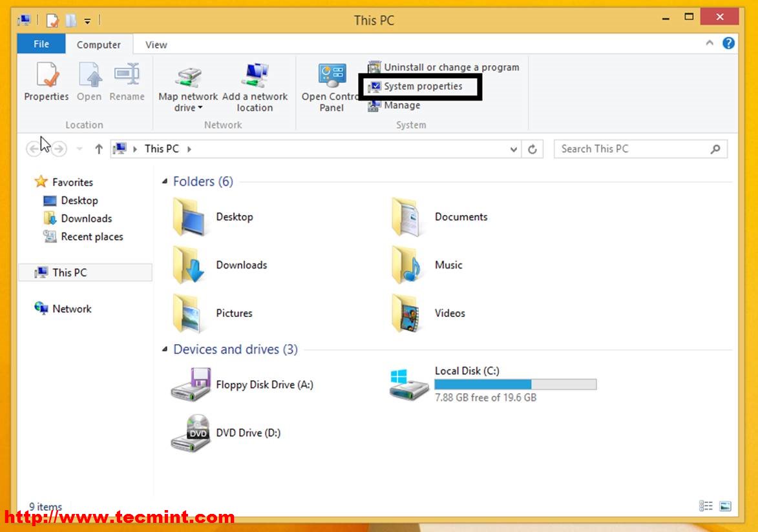The height and width of the screenshot is (532, 758).
Task: Click the Forward navigation arrow
Action: [59, 149]
